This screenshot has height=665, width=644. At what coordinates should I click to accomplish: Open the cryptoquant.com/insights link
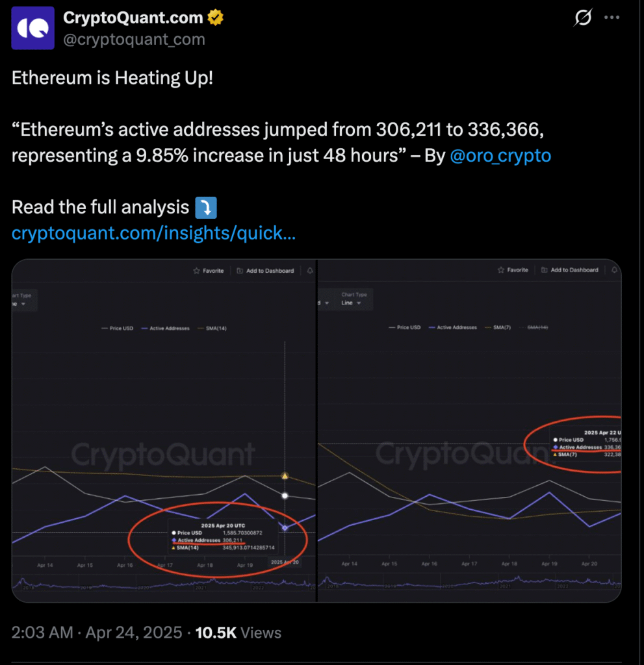click(154, 232)
